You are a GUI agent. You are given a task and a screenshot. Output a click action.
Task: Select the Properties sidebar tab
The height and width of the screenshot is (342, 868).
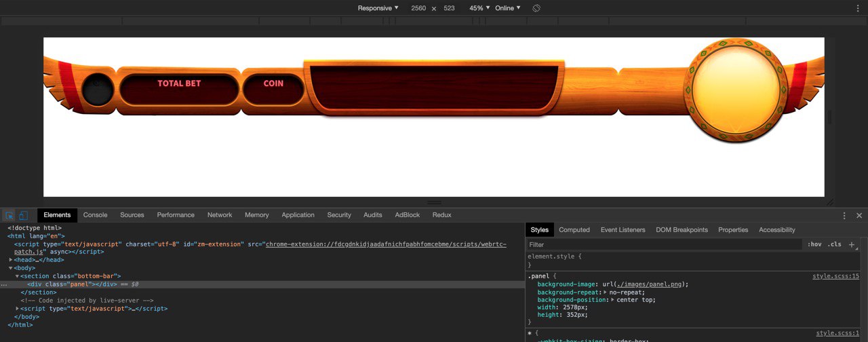click(x=733, y=230)
